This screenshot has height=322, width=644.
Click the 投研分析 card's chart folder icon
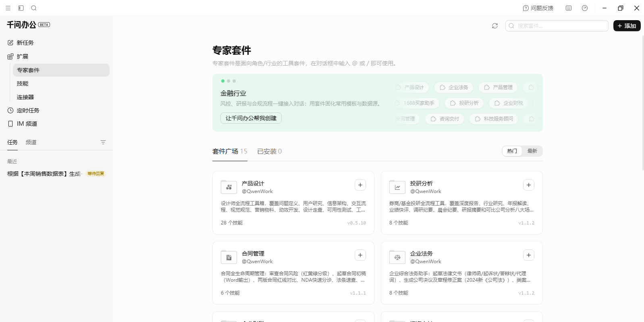pyautogui.click(x=397, y=187)
